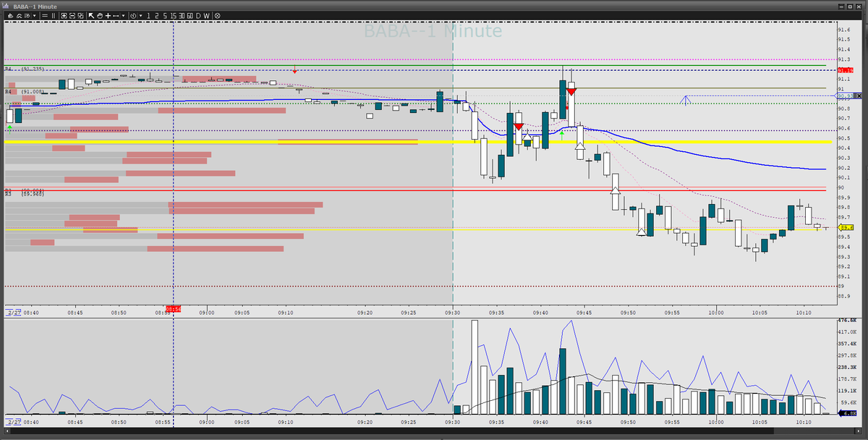Switch to 30 minute timeframe button
Viewport: 868px width, 440px height.
click(x=182, y=15)
